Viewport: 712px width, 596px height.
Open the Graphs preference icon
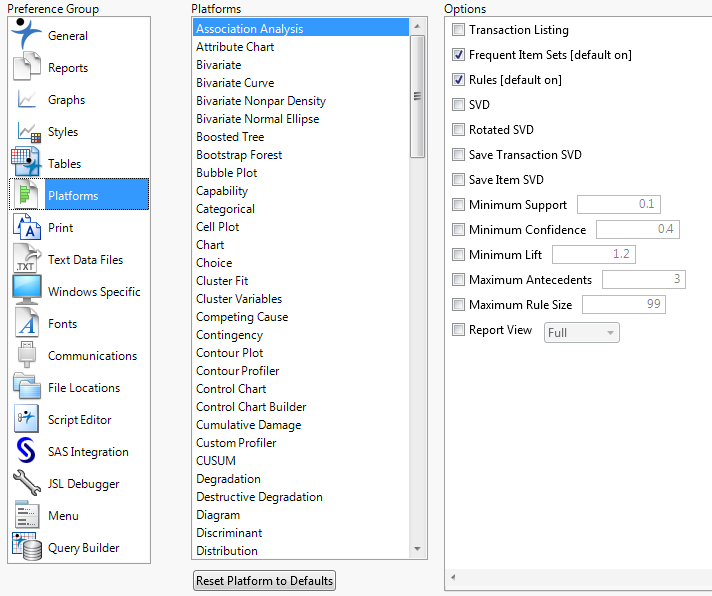(x=26, y=99)
